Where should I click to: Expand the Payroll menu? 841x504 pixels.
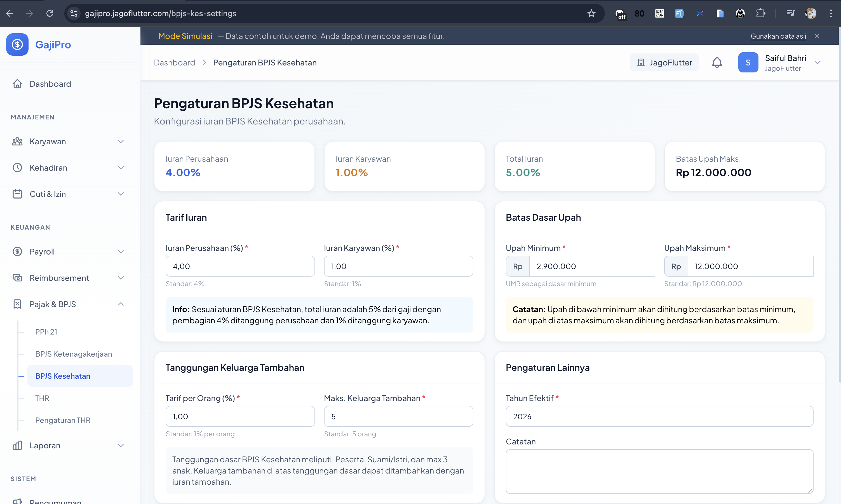point(70,251)
